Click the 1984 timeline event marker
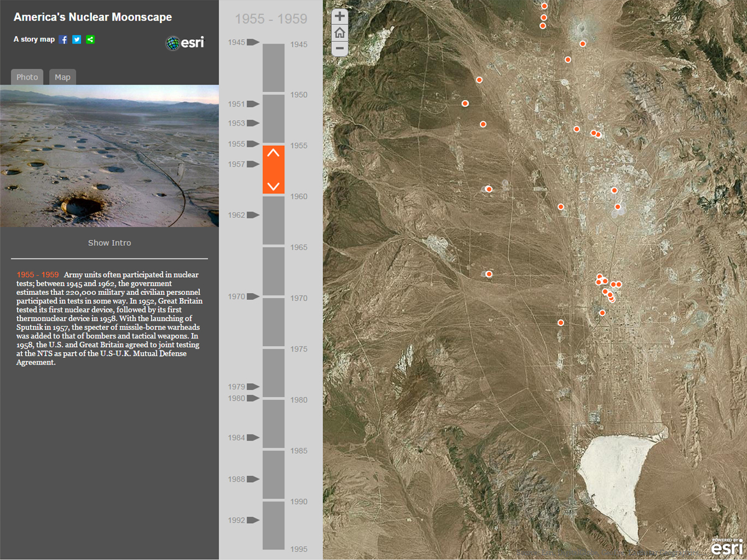Image resolution: width=747 pixels, height=560 pixels. point(252,438)
